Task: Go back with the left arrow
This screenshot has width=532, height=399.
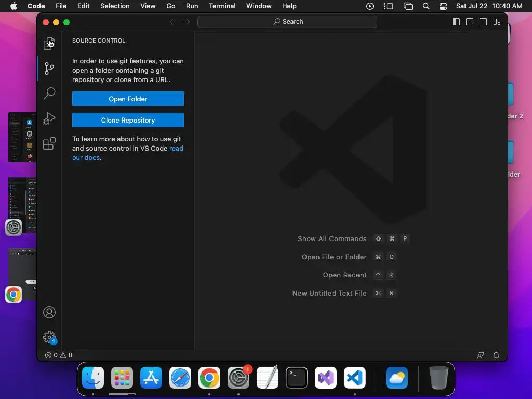Action: point(173,22)
